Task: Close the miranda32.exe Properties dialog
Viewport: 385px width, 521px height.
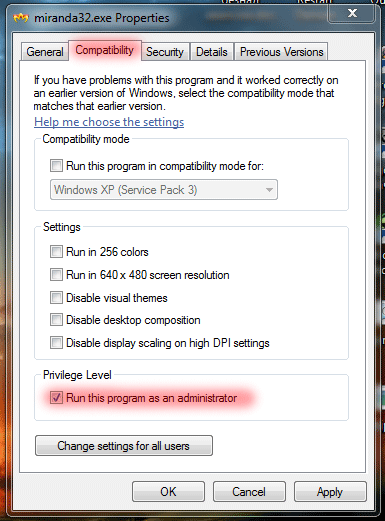Action: pos(352,13)
